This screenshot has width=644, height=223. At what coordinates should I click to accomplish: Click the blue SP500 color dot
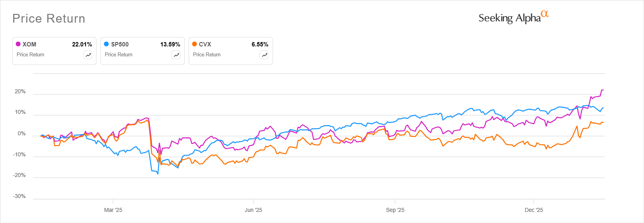coord(106,44)
